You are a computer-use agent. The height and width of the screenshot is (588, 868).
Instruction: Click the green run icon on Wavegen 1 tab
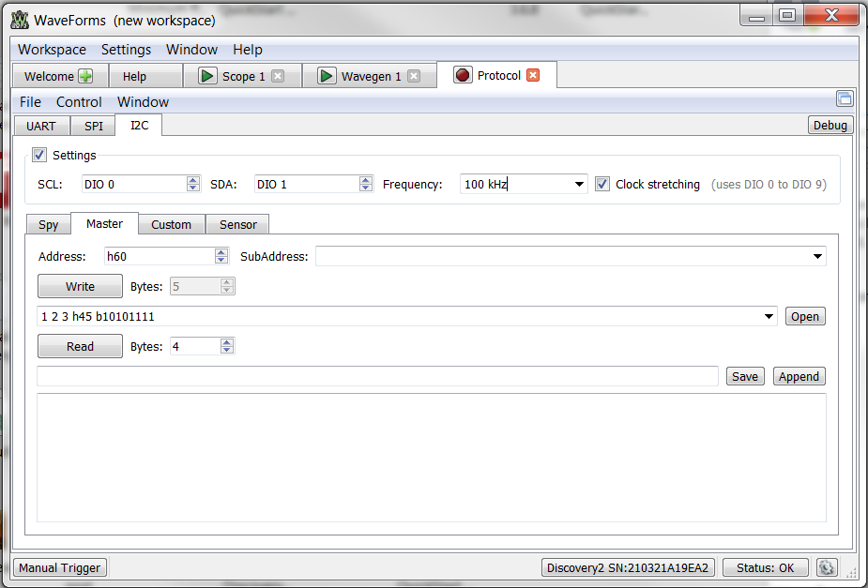click(x=326, y=75)
